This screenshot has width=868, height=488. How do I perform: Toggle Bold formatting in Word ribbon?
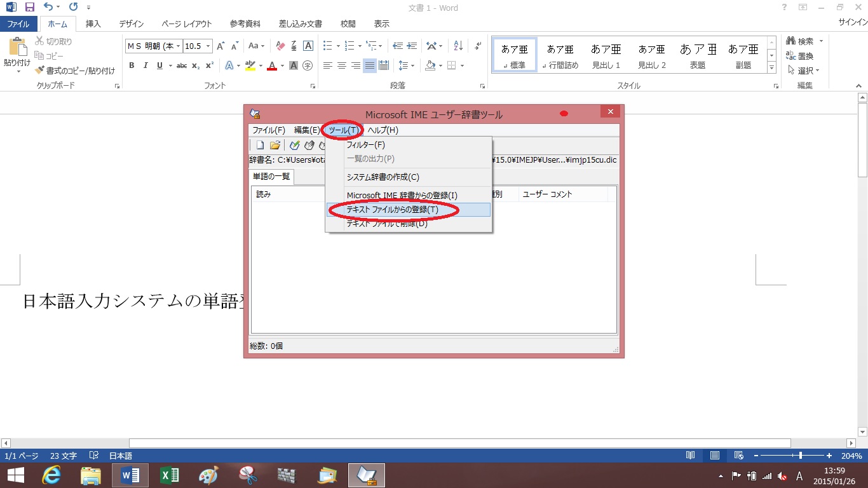click(132, 65)
